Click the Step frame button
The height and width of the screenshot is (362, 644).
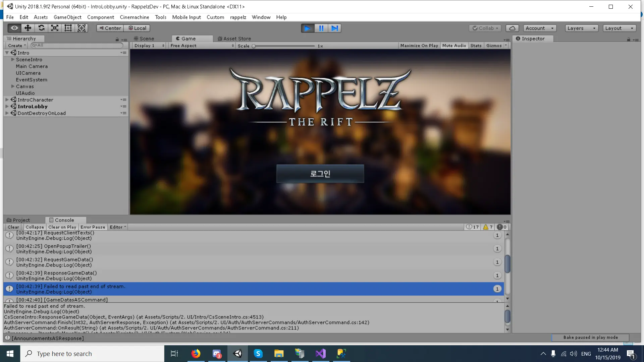click(x=335, y=28)
